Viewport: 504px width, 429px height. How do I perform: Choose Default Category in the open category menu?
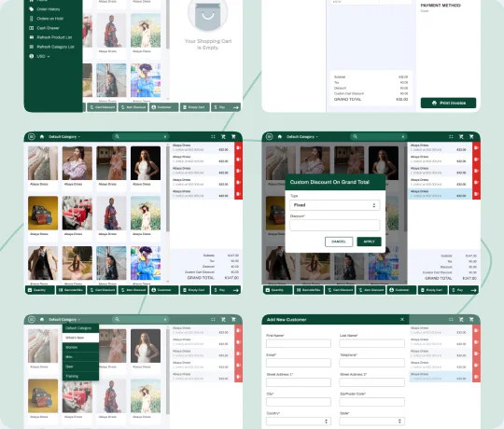point(80,328)
